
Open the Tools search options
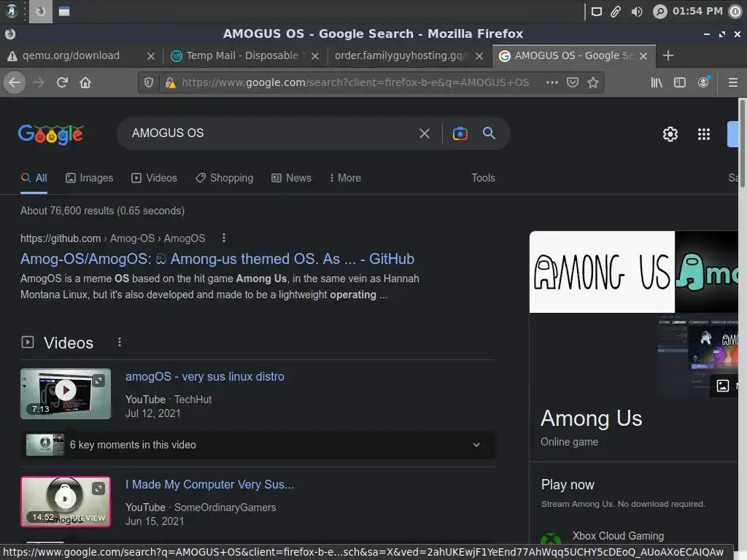(x=483, y=178)
